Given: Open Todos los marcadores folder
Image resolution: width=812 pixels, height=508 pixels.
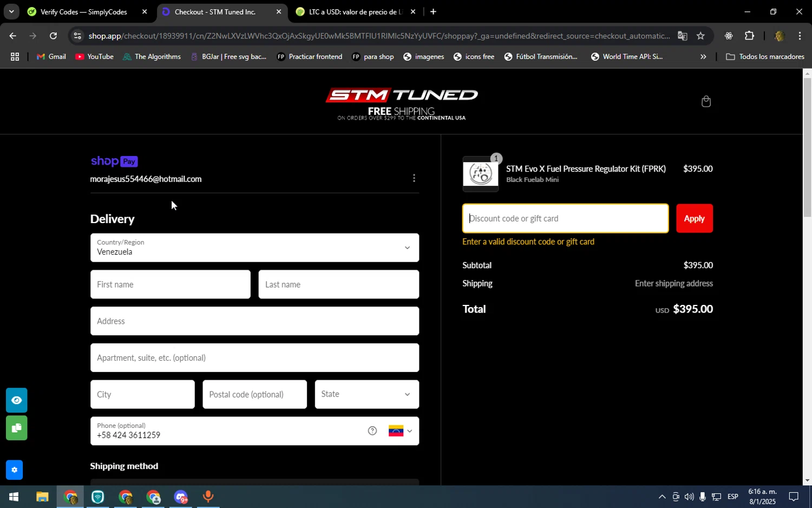Looking at the screenshot, I should pyautogui.click(x=765, y=56).
